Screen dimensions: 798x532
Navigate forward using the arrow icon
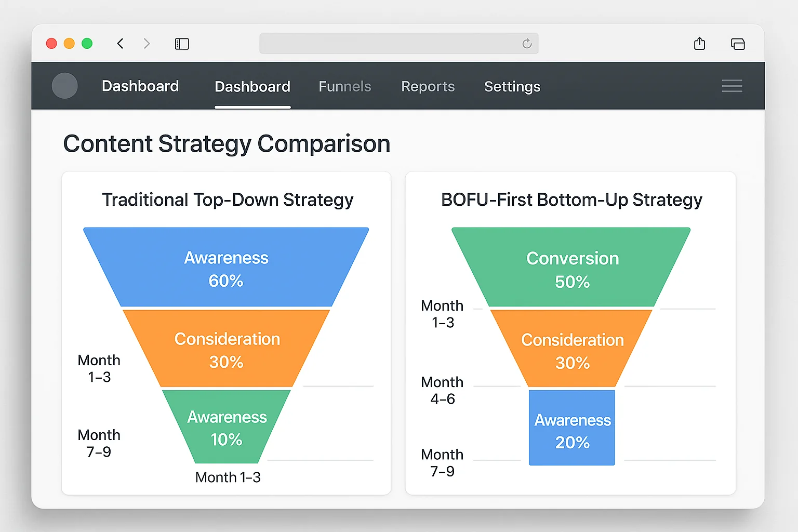pyautogui.click(x=147, y=44)
